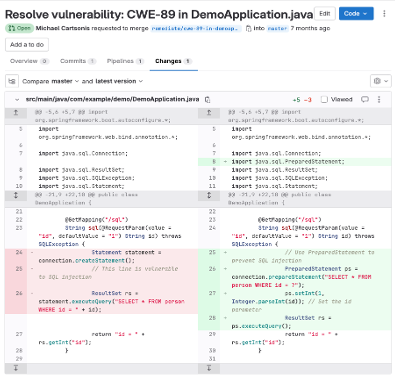Expand lines downward at left diff bottom
Screen dimensions: 395x377
coord(16,368)
